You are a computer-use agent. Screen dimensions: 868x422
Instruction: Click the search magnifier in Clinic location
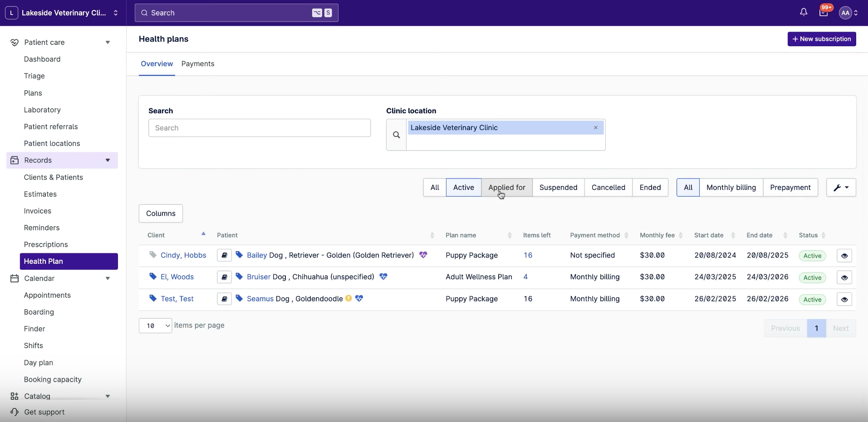pos(397,135)
